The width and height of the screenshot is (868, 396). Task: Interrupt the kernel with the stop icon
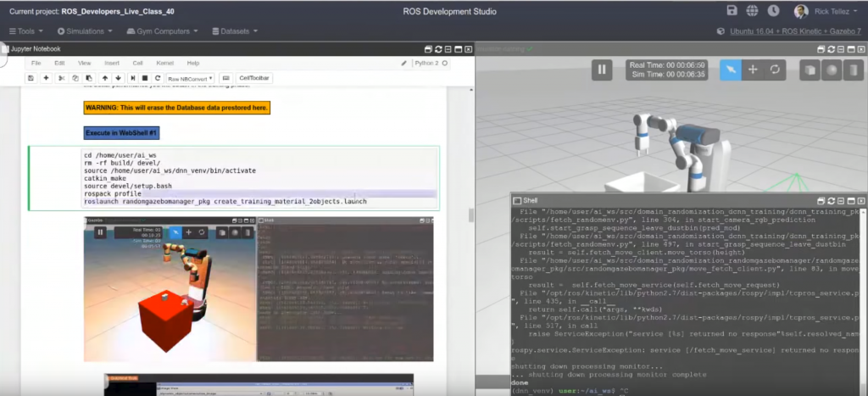pos(145,78)
